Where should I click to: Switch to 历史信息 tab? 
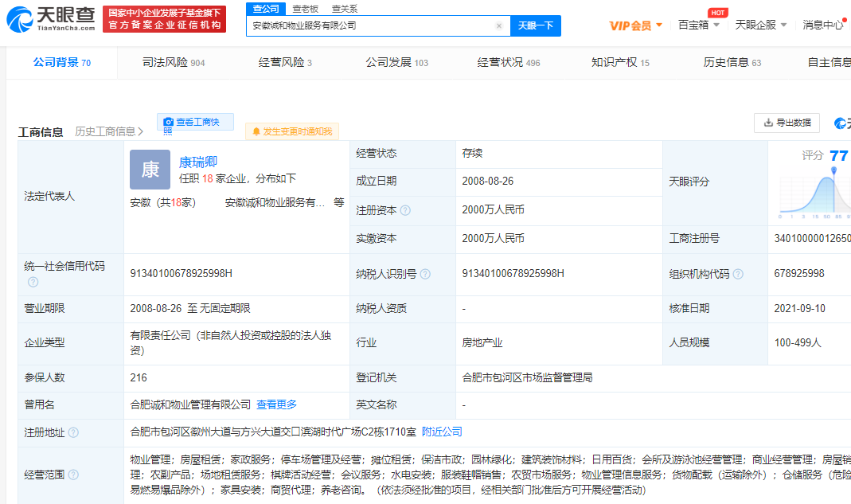732,62
